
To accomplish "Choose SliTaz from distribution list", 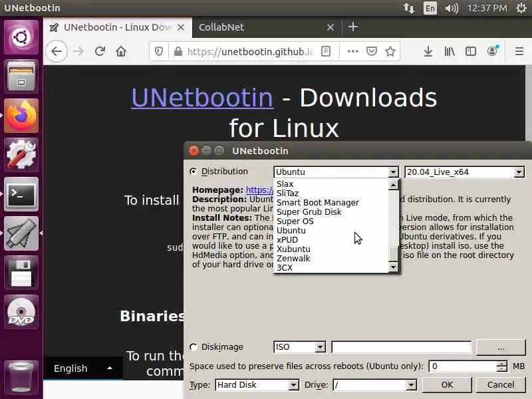I will [287, 193].
